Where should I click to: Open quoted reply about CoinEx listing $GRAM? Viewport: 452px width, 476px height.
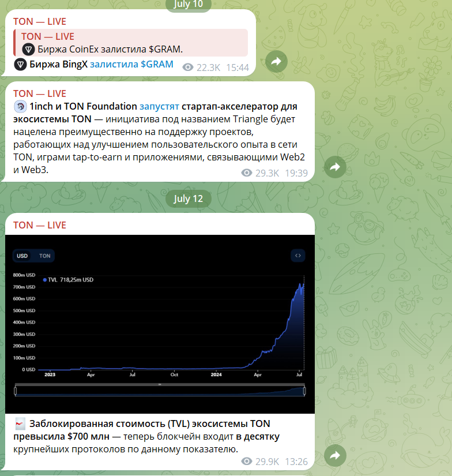click(x=131, y=43)
